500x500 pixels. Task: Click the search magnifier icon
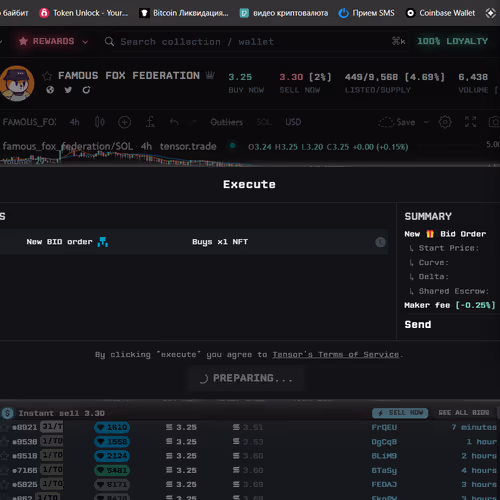coord(109,42)
